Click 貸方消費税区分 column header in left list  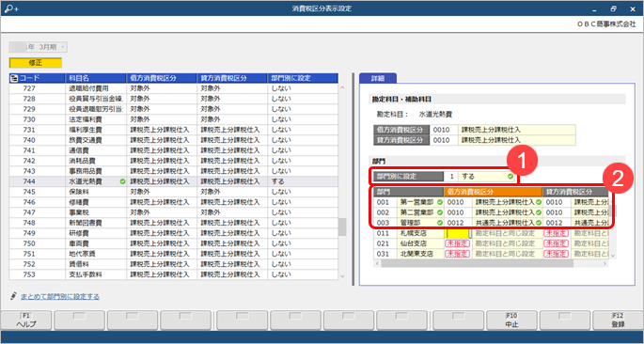tap(232, 78)
